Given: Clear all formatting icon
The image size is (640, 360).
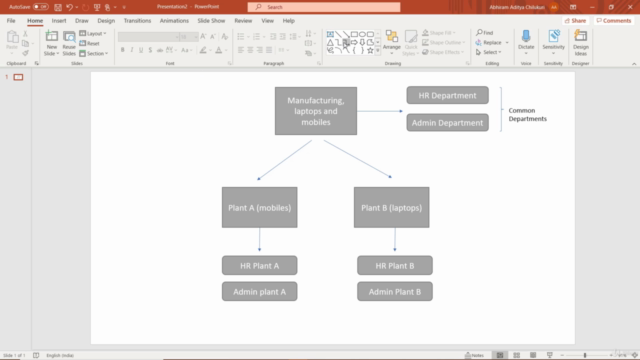Looking at the screenshot, I should click(x=224, y=37).
